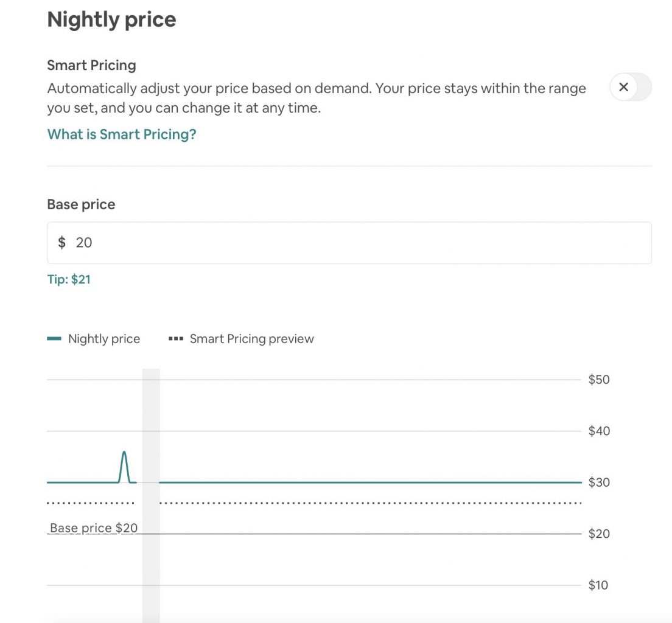Click the 'Smart Pricing preview' legend label
Screen dimensions: 672x623
click(x=251, y=338)
